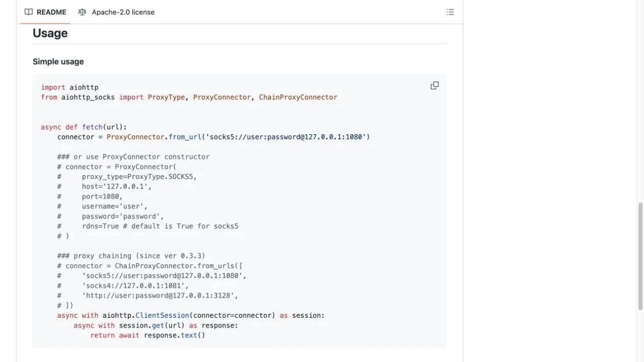Click the 'import aiohttp' code line
Screen dimensions: 644x362
click(x=70, y=87)
